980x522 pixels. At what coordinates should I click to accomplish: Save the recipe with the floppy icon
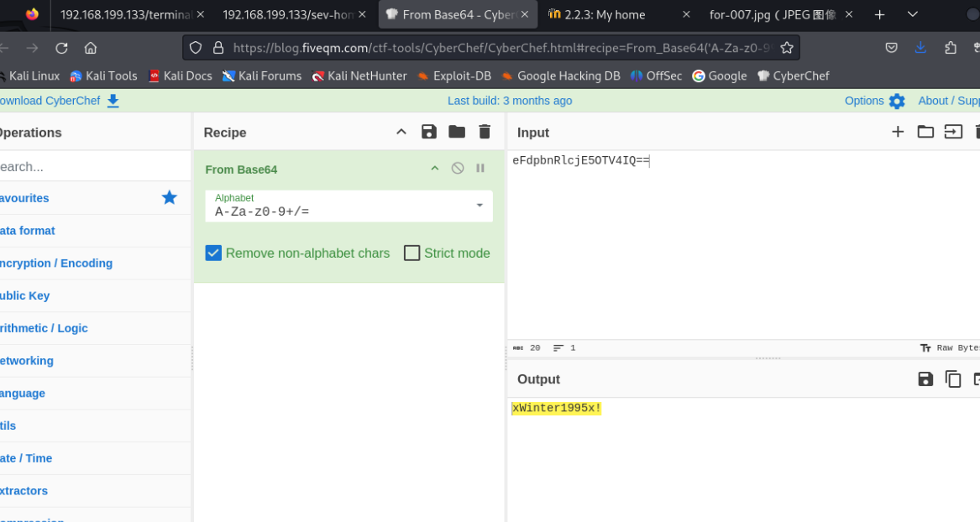(429, 132)
